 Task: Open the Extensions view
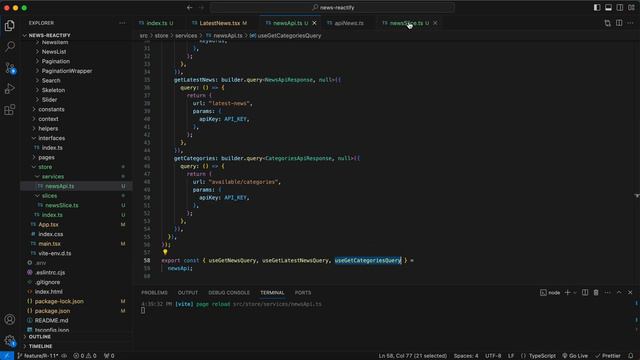click(x=10, y=109)
